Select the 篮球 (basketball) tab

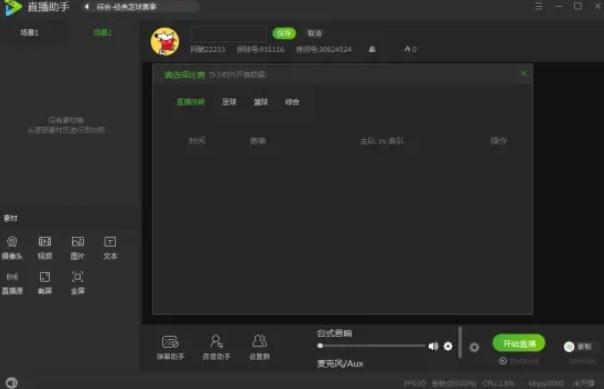click(x=261, y=102)
